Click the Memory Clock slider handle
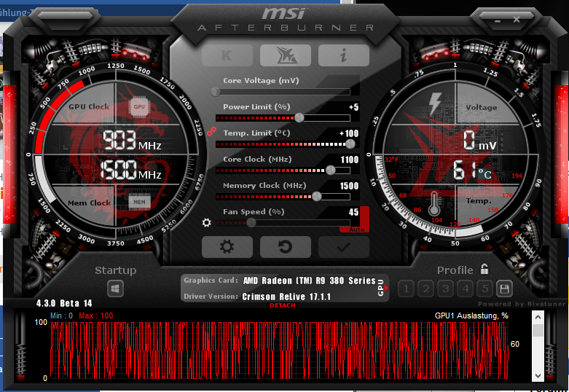The width and height of the screenshot is (569, 392). pyautogui.click(x=317, y=196)
